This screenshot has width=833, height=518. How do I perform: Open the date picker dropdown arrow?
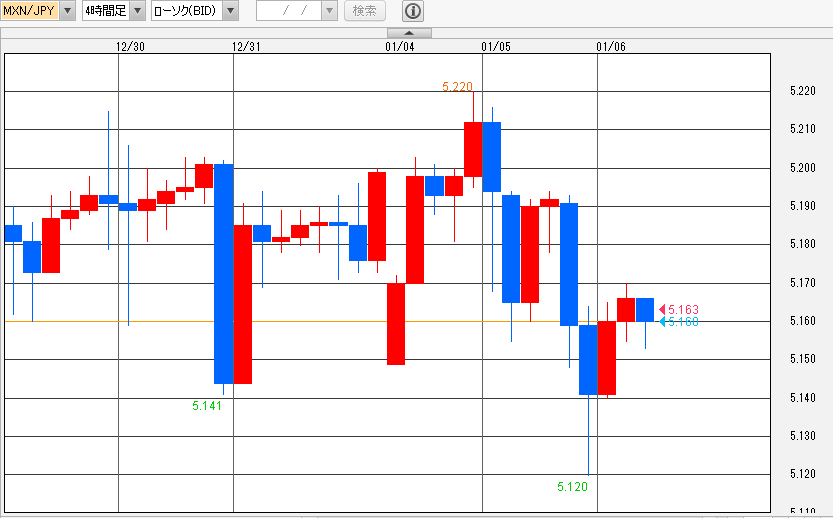[x=329, y=11]
